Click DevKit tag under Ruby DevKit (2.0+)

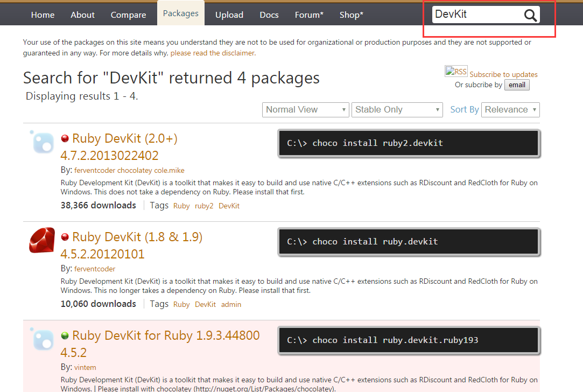(229, 206)
